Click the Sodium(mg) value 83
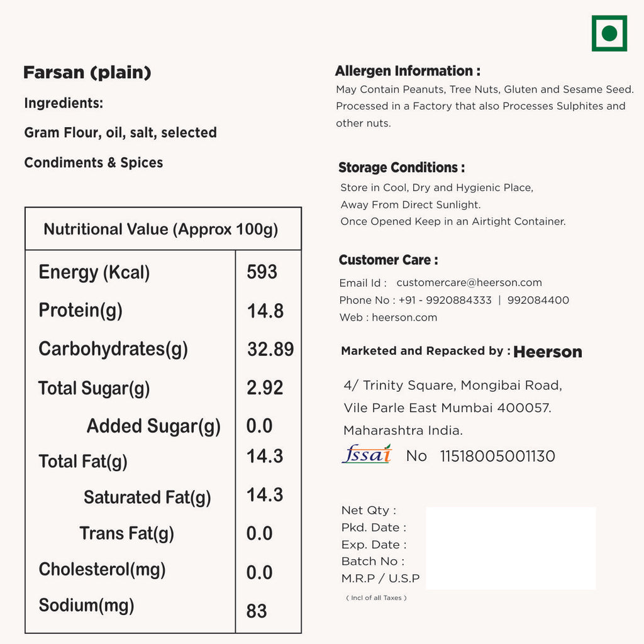This screenshot has width=644, height=644. point(257,611)
